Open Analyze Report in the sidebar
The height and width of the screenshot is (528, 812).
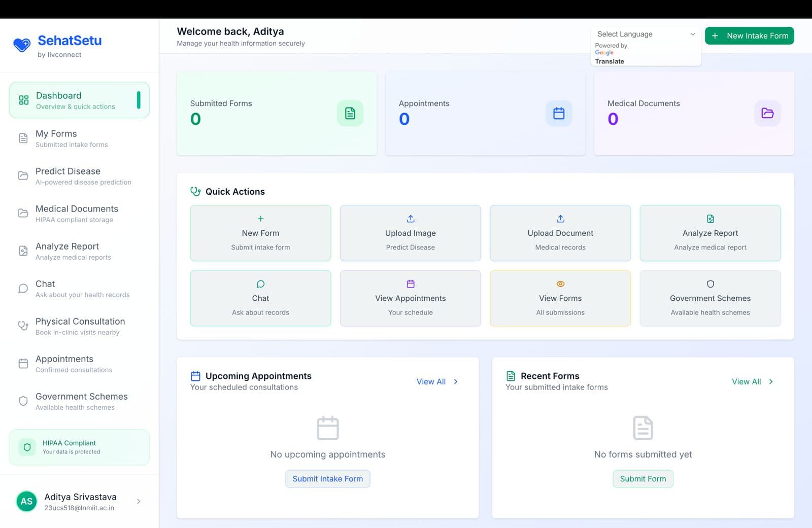coord(79,251)
